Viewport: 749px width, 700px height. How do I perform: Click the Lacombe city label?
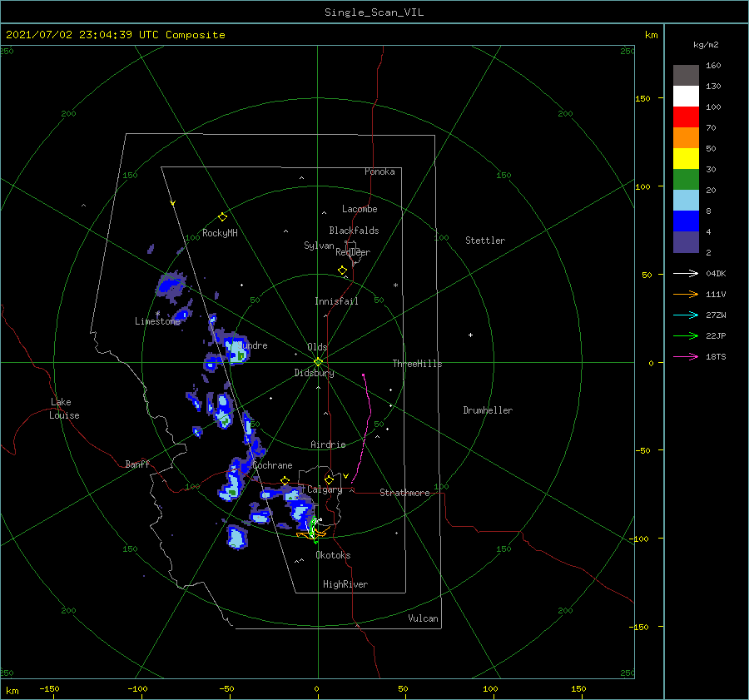point(360,209)
